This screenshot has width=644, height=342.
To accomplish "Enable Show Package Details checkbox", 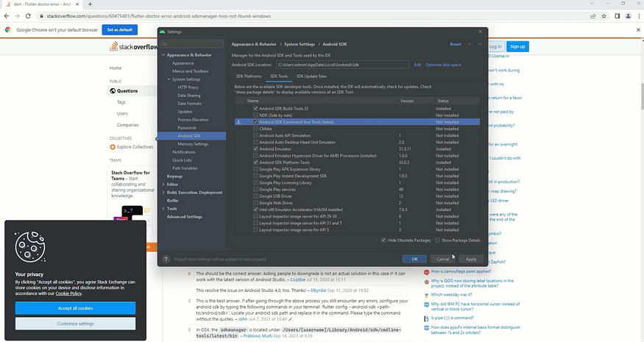I will click(437, 241).
